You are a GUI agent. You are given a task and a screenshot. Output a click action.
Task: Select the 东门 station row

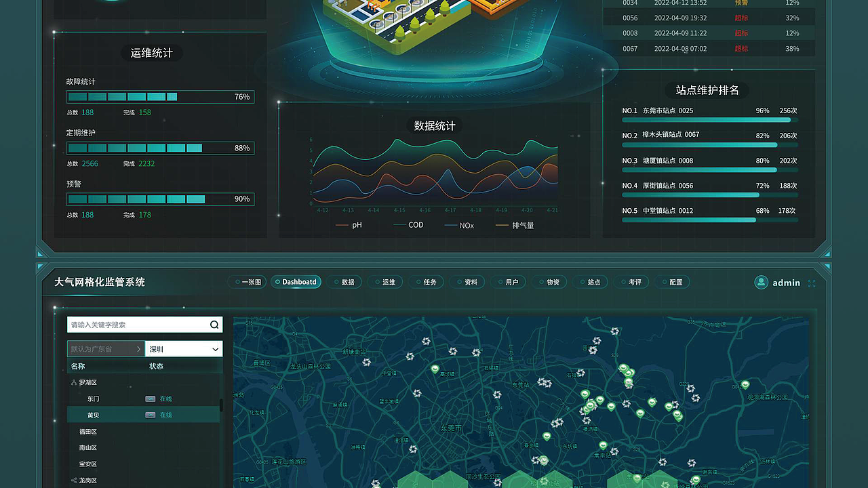click(144, 399)
